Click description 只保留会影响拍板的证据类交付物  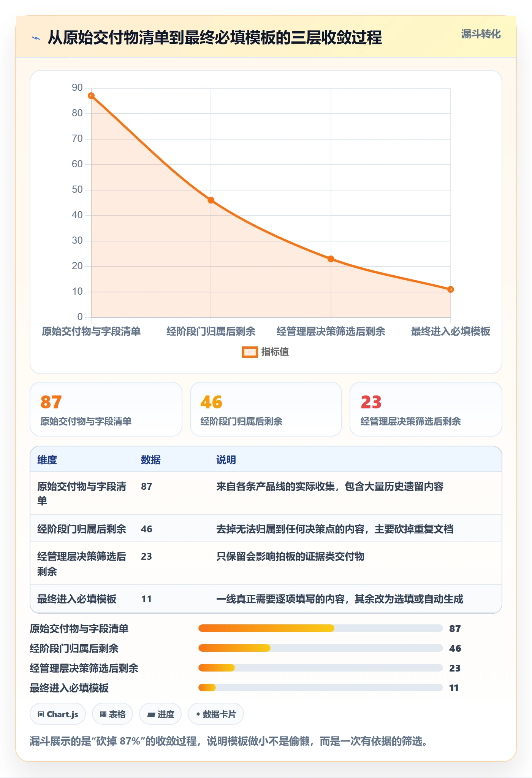point(290,557)
